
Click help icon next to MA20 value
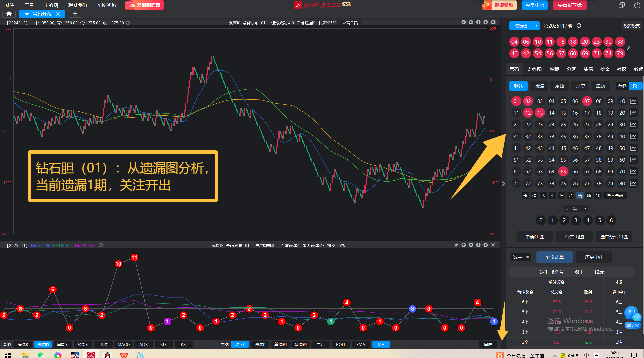click(101, 245)
